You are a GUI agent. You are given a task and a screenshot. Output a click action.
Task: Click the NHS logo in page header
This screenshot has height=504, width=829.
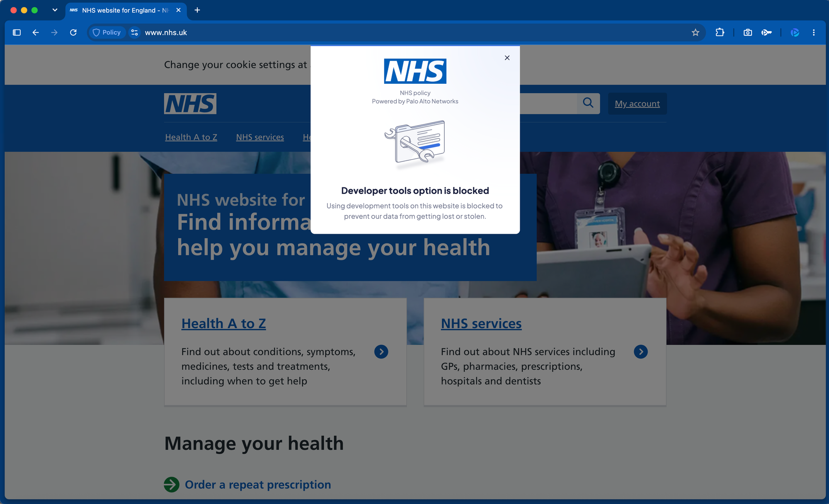[x=190, y=104]
